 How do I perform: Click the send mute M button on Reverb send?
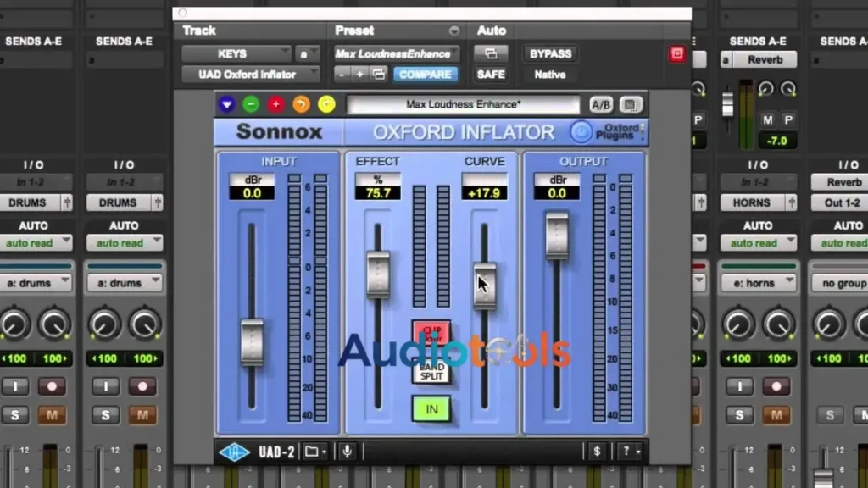768,119
